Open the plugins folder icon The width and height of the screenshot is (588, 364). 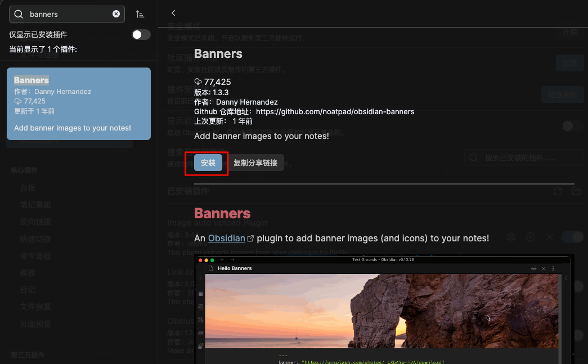click(576, 191)
